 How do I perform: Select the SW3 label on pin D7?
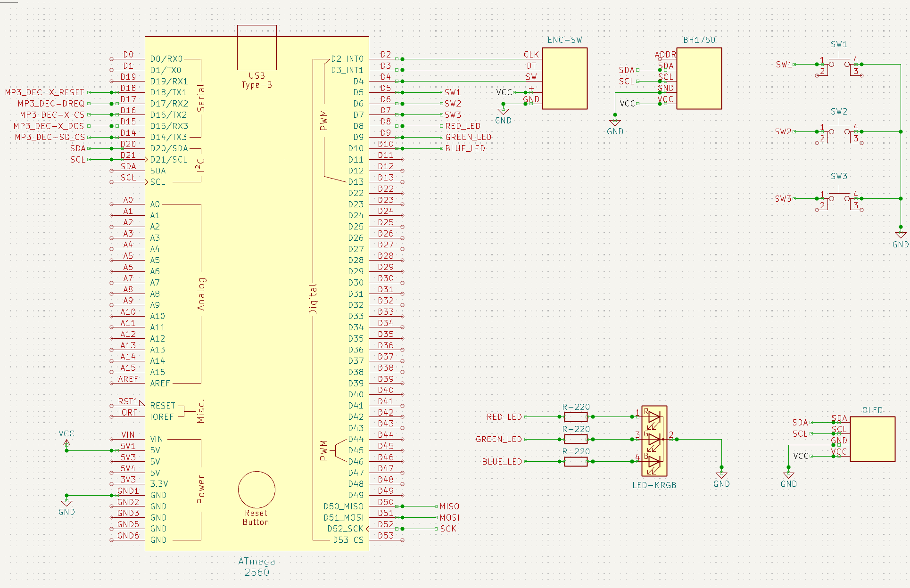(x=453, y=114)
